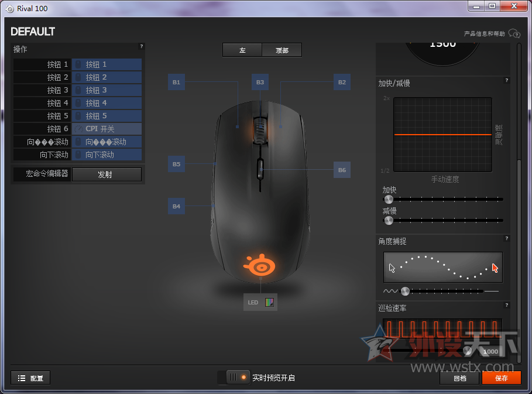Click help question mark for 角度捕捉
Viewport: 532px width, 394px height.
(x=507, y=239)
